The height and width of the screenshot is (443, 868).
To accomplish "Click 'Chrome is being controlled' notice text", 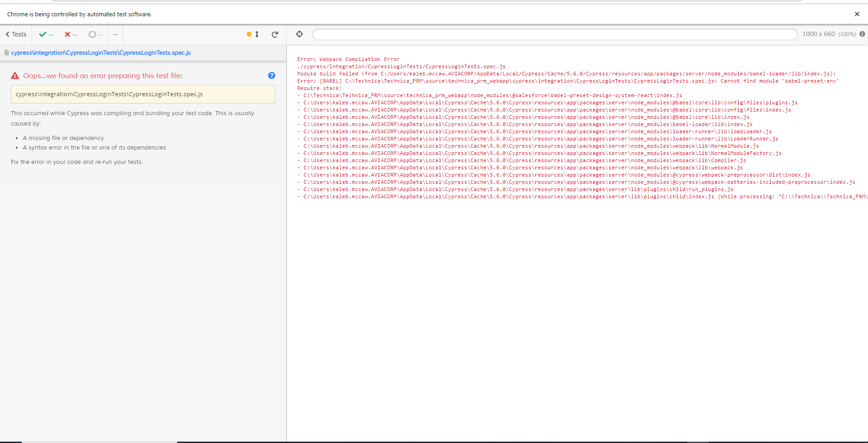I will click(80, 14).
